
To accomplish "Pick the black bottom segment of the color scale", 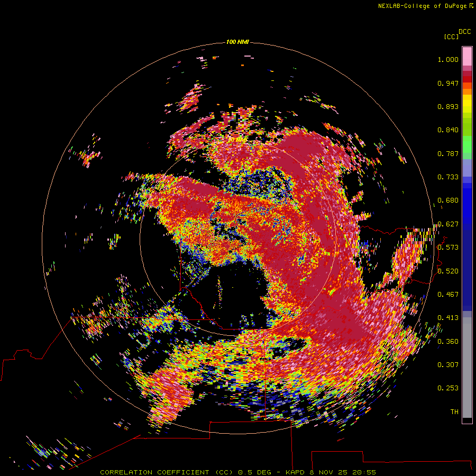I will (467, 420).
